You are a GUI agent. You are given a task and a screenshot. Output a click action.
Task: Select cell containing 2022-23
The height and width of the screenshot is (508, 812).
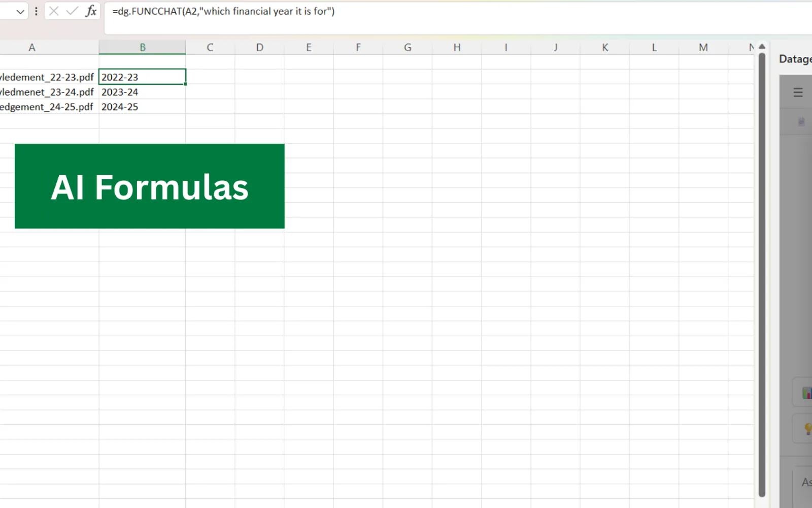click(143, 77)
